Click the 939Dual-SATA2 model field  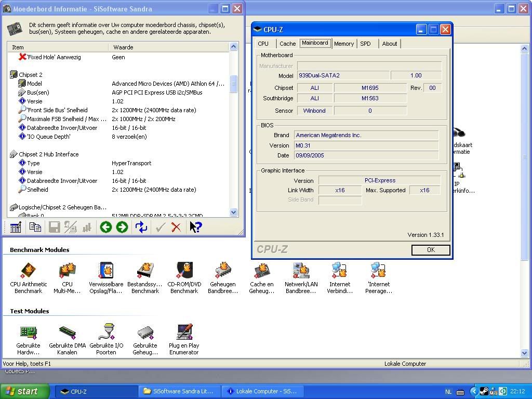coord(343,75)
